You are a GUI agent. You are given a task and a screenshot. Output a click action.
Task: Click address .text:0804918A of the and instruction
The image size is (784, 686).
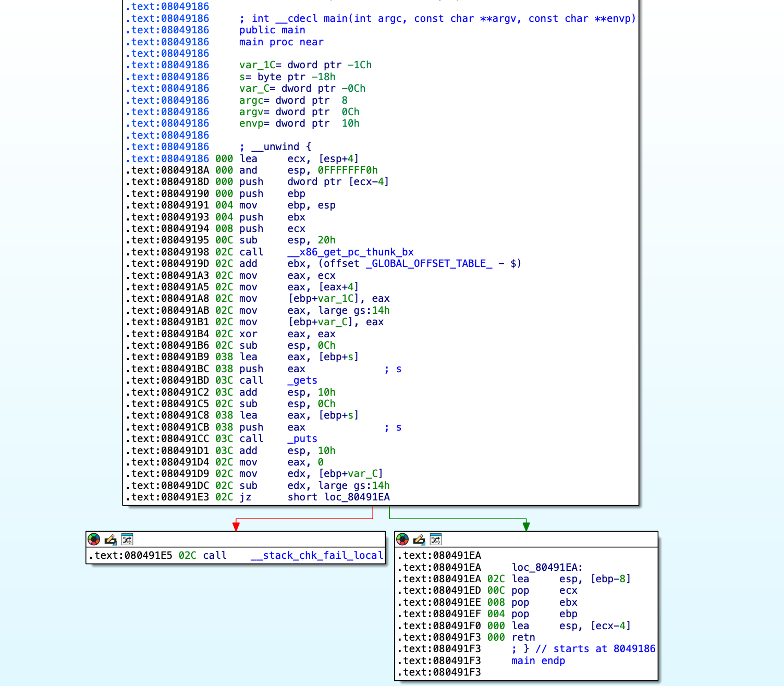pos(167,170)
